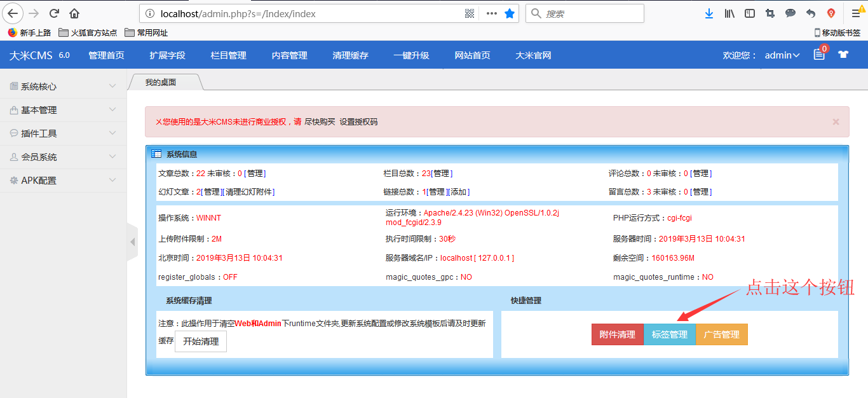Open the admin user dropdown
Screen dimensions: 868x398
click(x=782, y=55)
